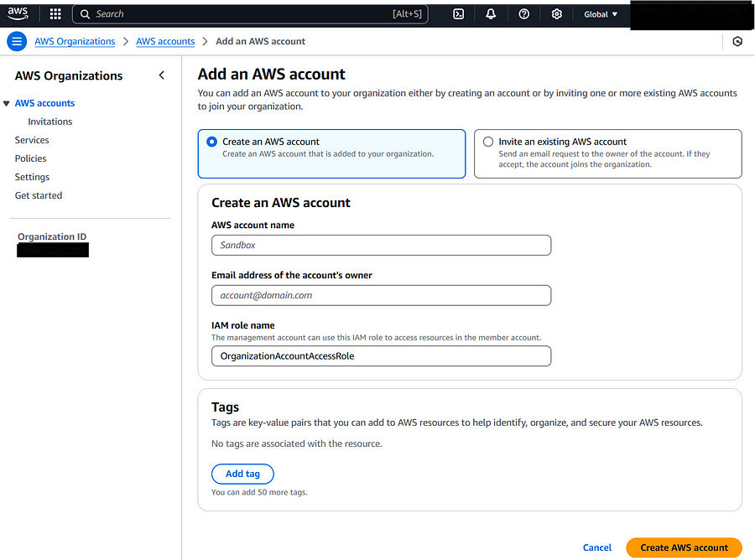755x560 pixels.
Task: Launch the CloudShell terminal icon
Action: (458, 14)
